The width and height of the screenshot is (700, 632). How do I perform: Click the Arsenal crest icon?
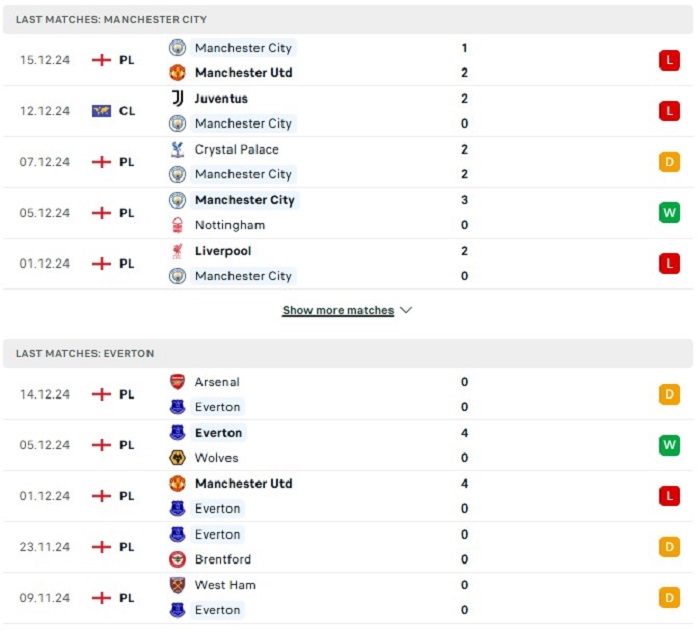(x=177, y=382)
